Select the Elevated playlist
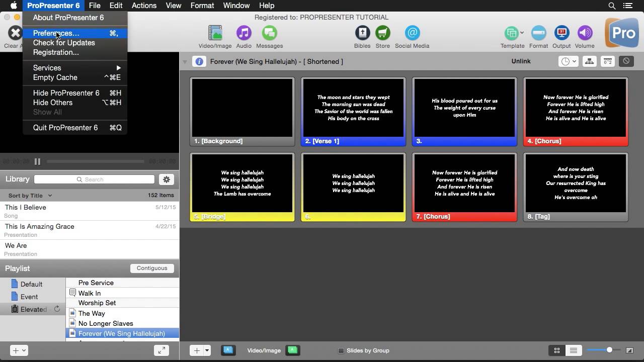Viewport: 644px width, 362px height. coord(33,309)
